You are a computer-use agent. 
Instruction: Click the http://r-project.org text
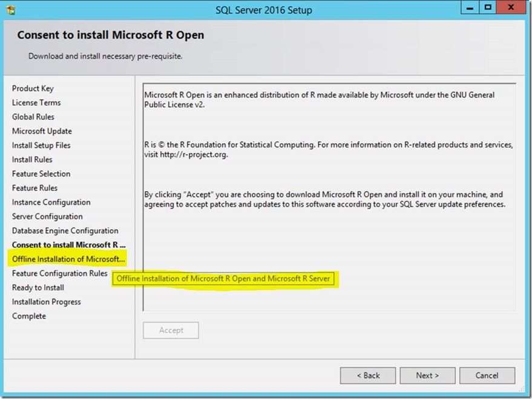pos(194,155)
